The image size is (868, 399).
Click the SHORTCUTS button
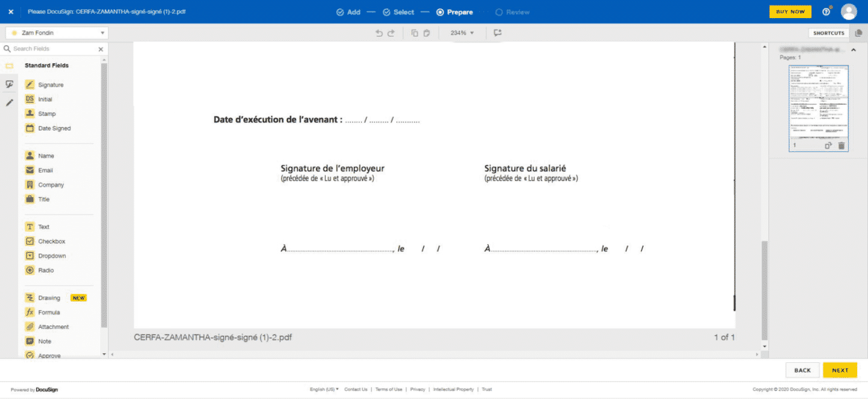click(829, 33)
